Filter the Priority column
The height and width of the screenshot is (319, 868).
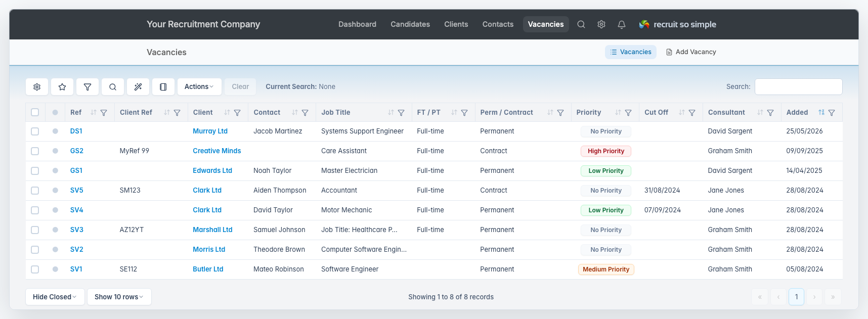click(628, 113)
